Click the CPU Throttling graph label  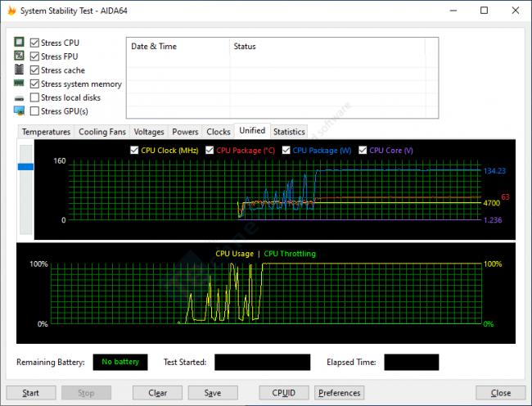point(290,254)
